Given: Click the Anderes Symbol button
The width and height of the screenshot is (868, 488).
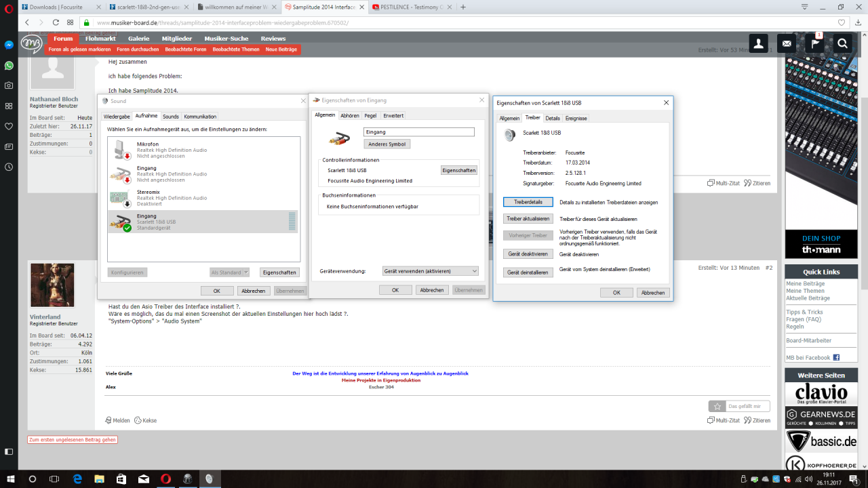Looking at the screenshot, I should pos(387,144).
